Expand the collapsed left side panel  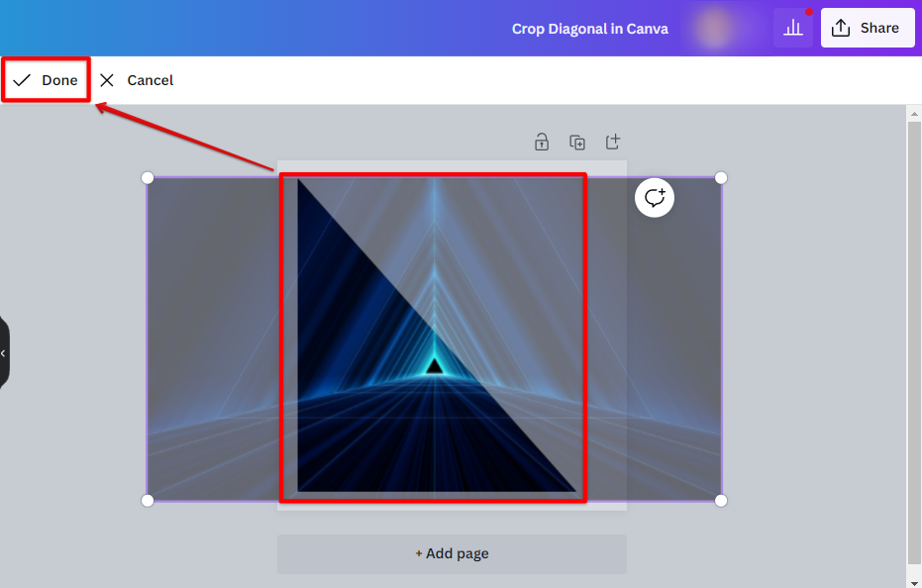pyautogui.click(x=4, y=352)
